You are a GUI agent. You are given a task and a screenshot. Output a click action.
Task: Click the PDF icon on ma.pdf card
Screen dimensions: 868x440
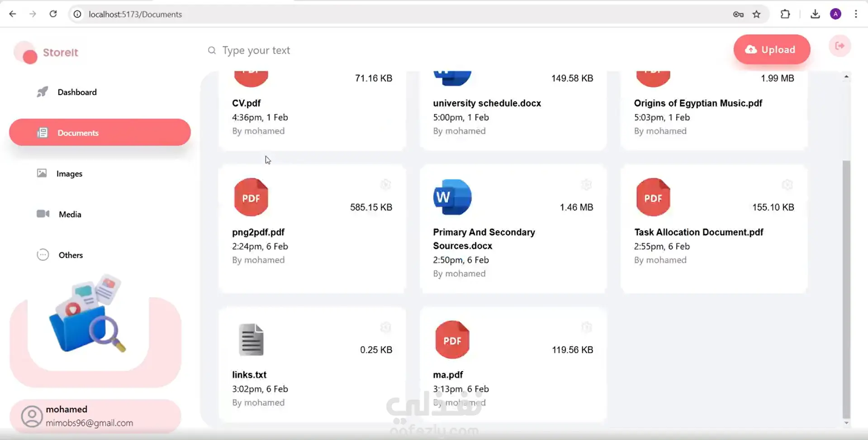(452, 340)
